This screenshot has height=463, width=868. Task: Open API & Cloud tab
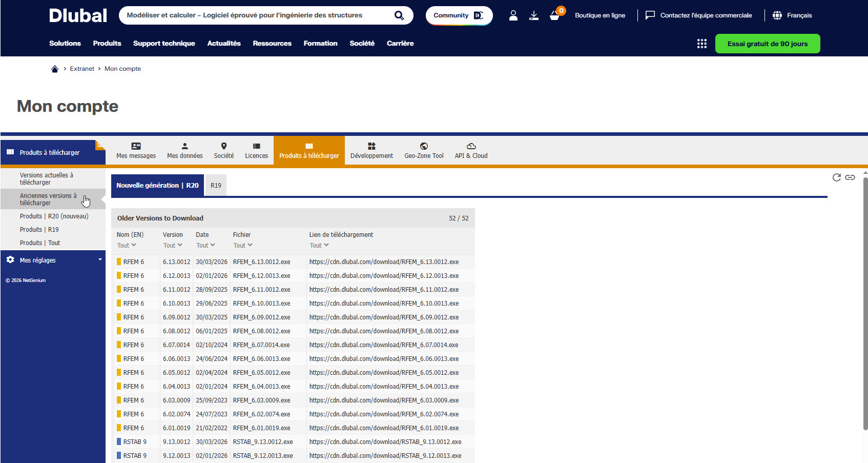(471, 151)
